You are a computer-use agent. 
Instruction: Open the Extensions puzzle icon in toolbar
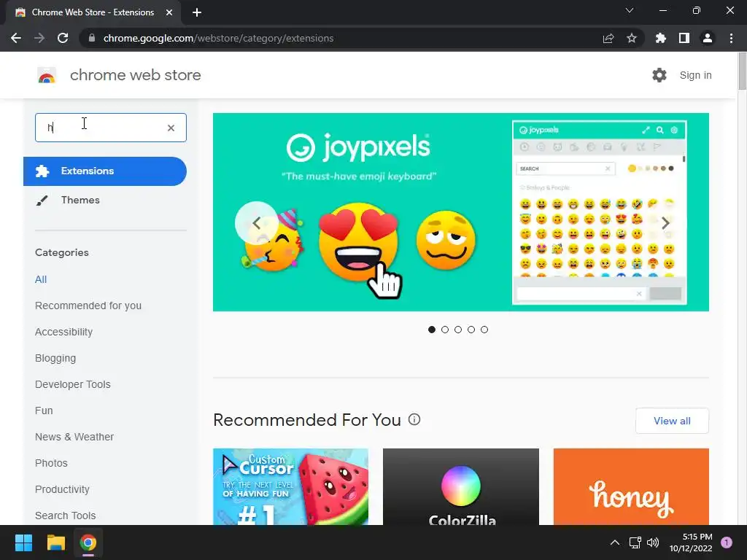click(x=661, y=38)
